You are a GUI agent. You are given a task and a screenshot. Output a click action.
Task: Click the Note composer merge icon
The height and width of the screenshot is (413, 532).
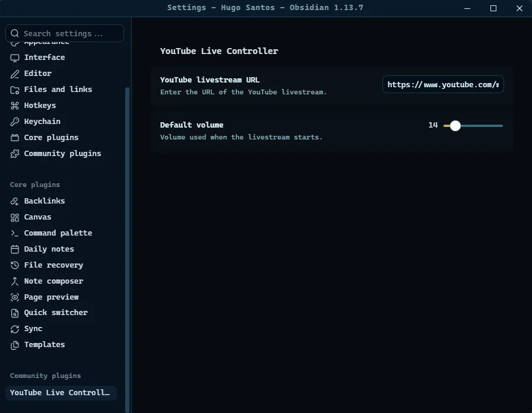click(x=15, y=281)
